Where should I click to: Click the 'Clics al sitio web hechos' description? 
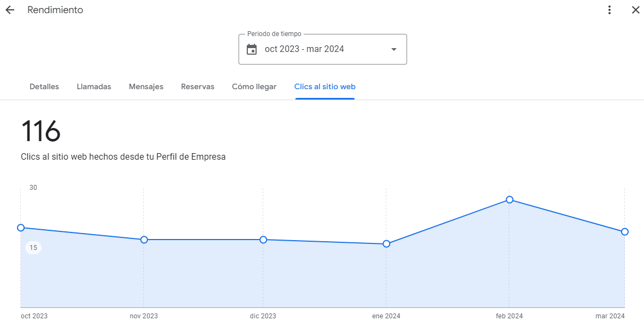coord(123,157)
